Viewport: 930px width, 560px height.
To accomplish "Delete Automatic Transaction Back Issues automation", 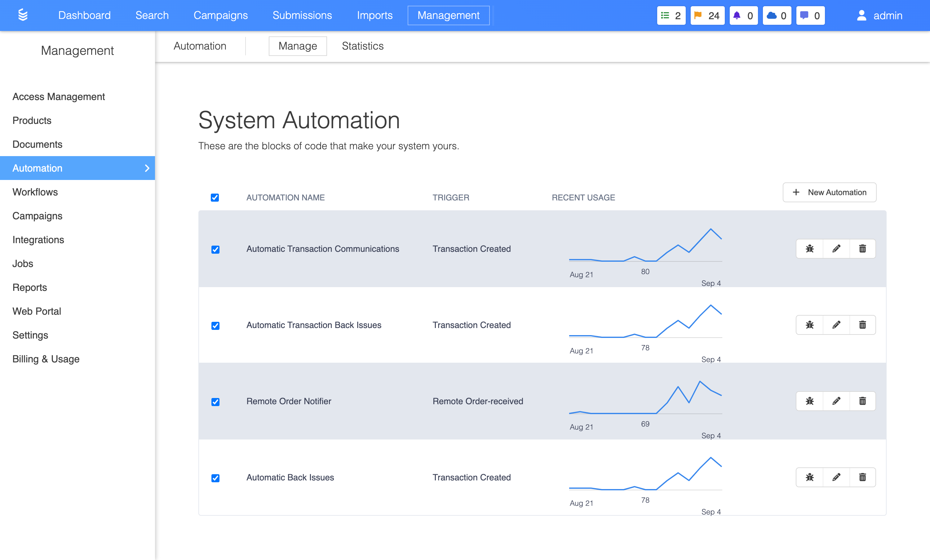I will point(862,325).
